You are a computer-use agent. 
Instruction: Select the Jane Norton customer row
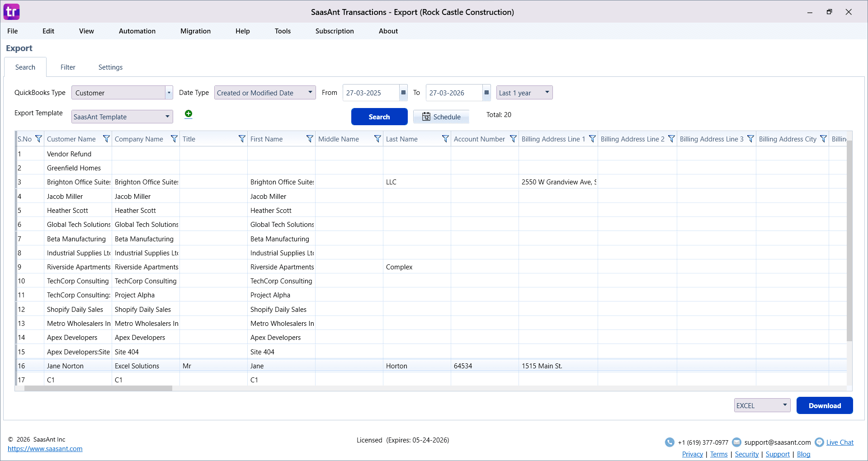pos(431,366)
